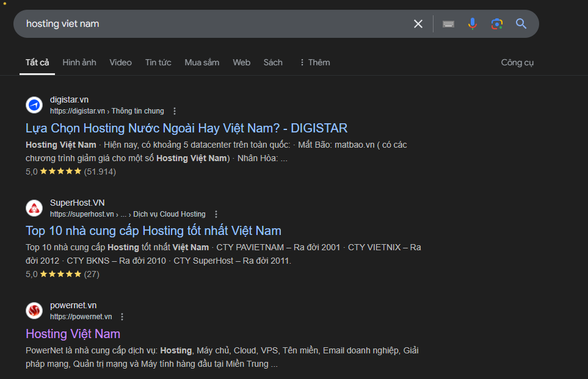Viewport: 588px width, 379px height.
Task: Expand the Thêm filter menu
Action: [x=314, y=62]
